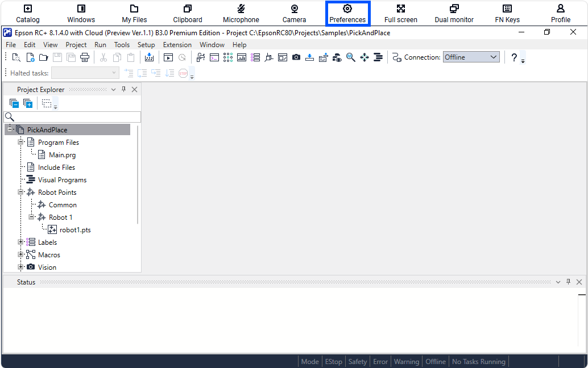Expand the Macros tree node
Viewport: 588px width, 368px height.
click(x=20, y=254)
